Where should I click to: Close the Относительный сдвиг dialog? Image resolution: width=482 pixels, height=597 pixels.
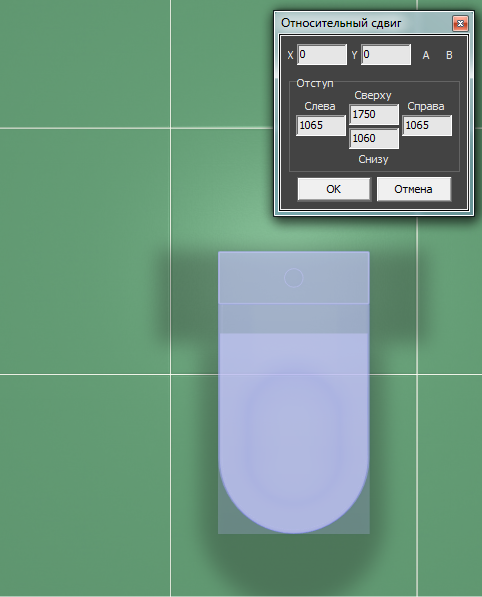pyautogui.click(x=460, y=24)
